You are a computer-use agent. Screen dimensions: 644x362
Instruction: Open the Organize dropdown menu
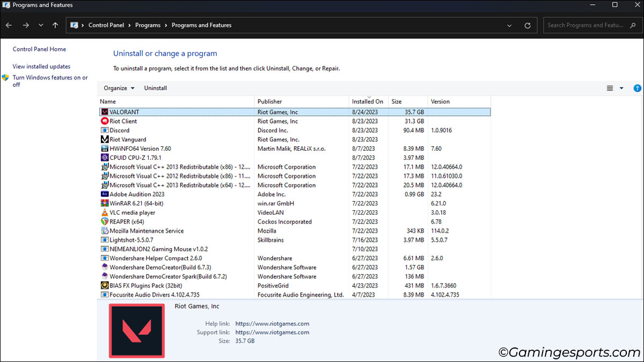point(119,88)
